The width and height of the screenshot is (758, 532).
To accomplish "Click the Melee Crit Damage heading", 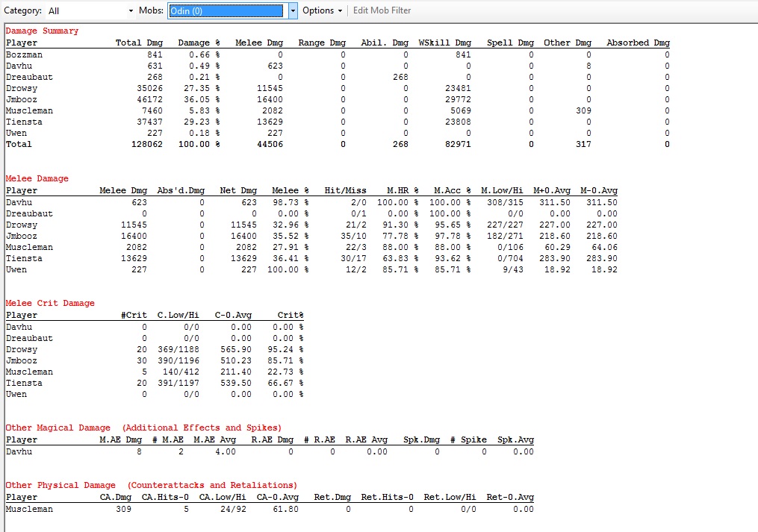I will 50,304.
